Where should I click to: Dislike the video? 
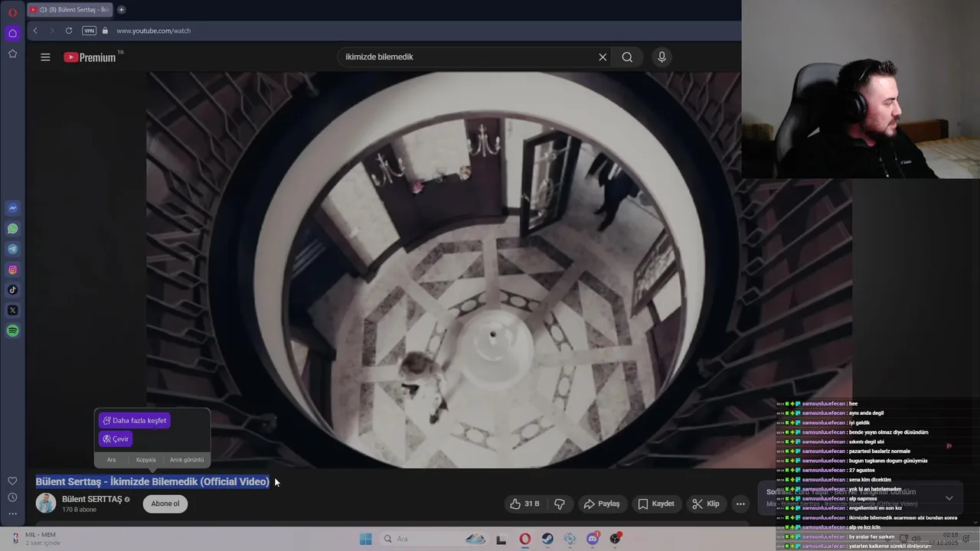(x=560, y=504)
